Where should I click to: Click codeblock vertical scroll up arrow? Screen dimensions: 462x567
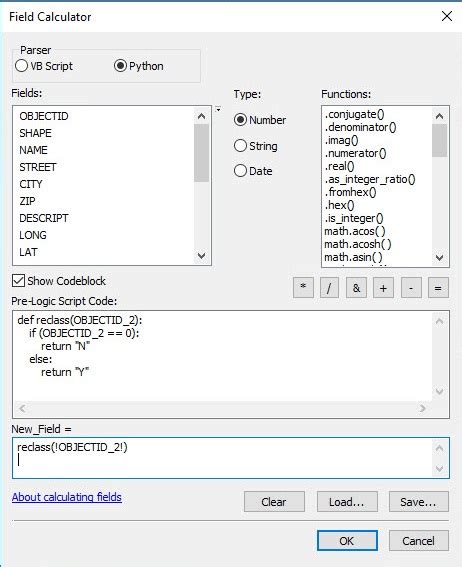pos(440,321)
